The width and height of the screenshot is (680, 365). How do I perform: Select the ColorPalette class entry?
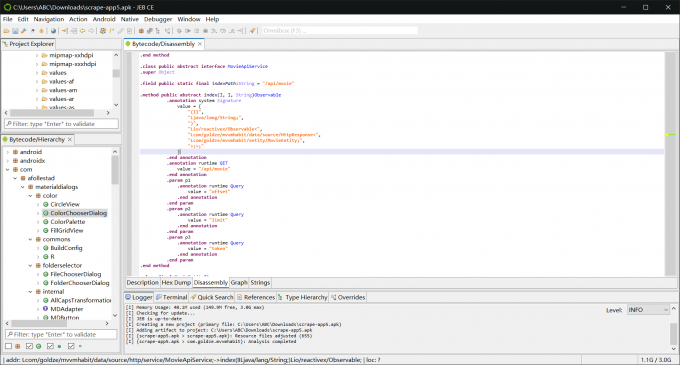coord(68,222)
